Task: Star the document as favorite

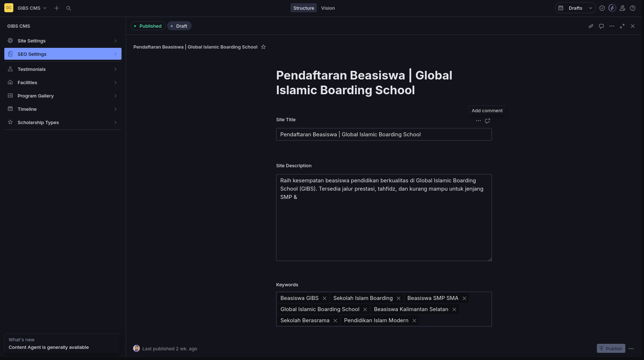Action: [x=263, y=47]
